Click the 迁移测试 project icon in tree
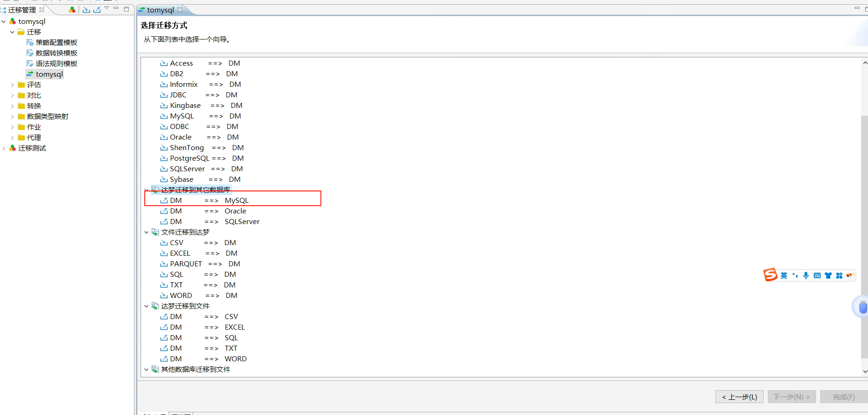 (x=12, y=148)
